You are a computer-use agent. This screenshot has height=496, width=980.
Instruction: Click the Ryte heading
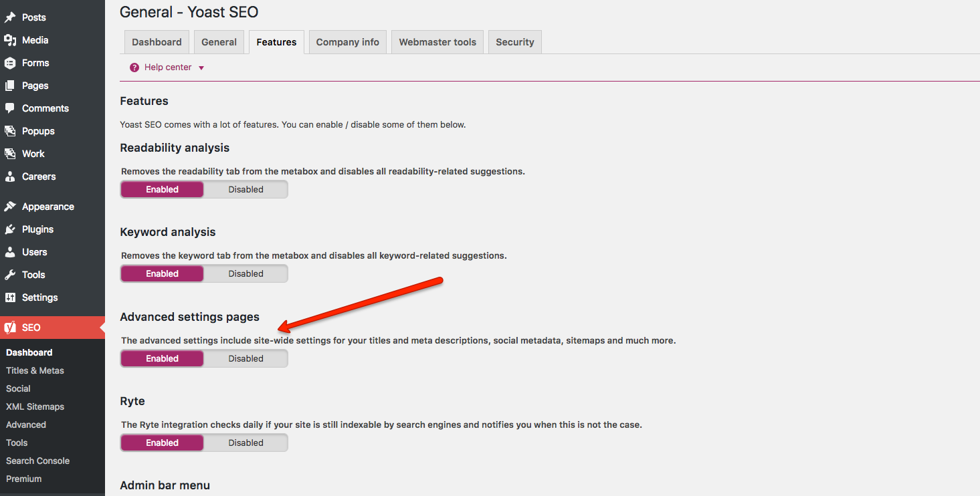tap(132, 401)
